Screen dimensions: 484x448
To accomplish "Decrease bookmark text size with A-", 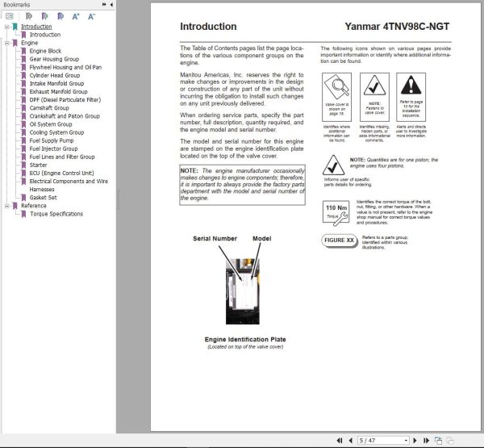I will click(x=91, y=16).
